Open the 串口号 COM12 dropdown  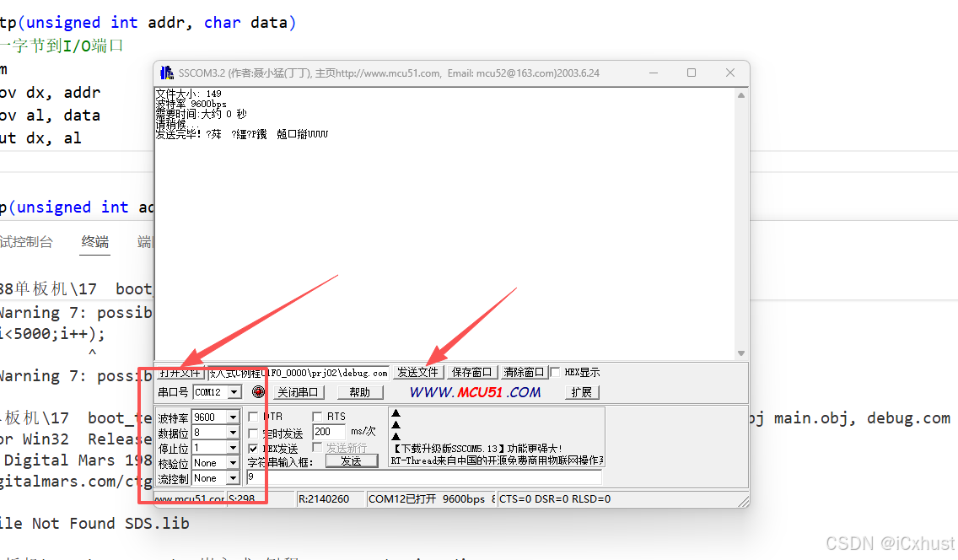point(234,392)
